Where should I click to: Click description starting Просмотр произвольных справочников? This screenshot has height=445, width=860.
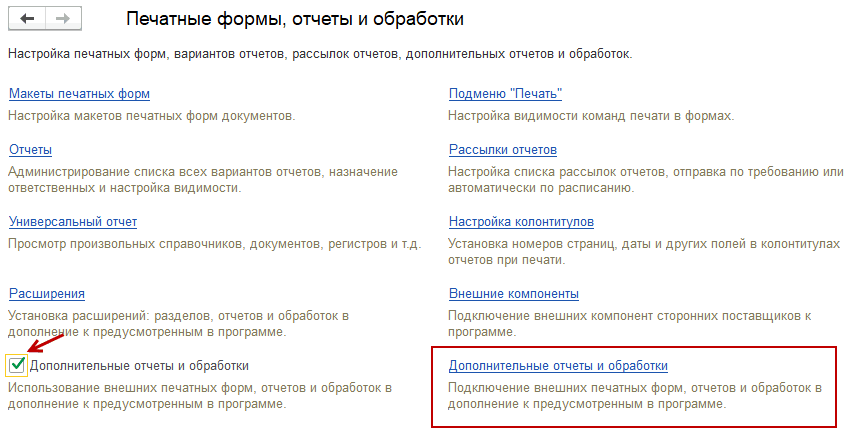214,244
